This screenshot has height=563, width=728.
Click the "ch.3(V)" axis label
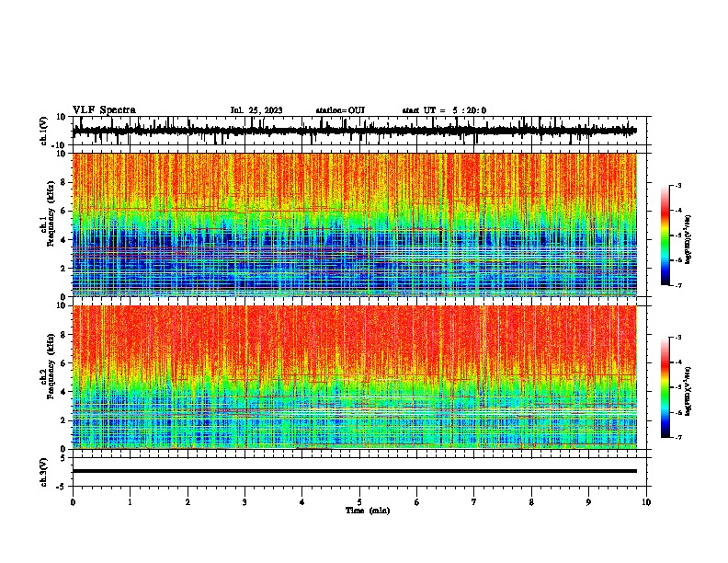tap(44, 472)
